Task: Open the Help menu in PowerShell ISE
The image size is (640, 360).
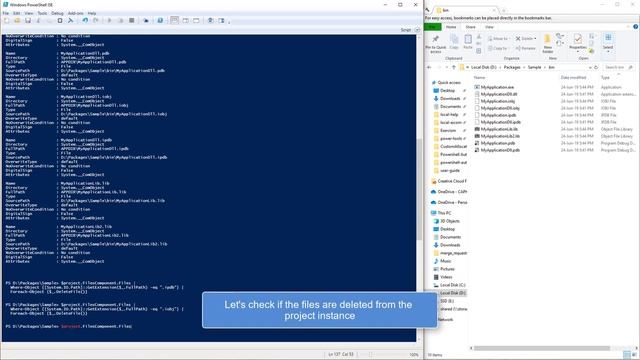Action: coord(92,13)
